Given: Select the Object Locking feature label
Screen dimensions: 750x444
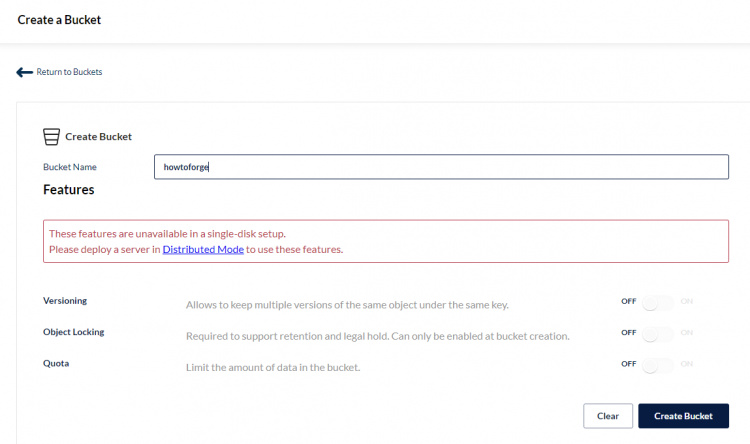Looking at the screenshot, I should tap(73, 332).
